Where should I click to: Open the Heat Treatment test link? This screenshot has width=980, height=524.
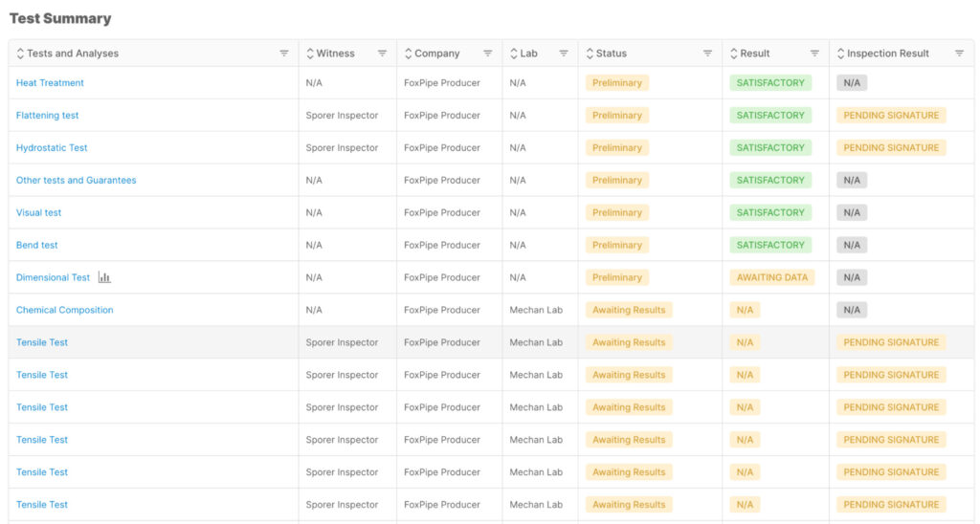click(x=50, y=82)
